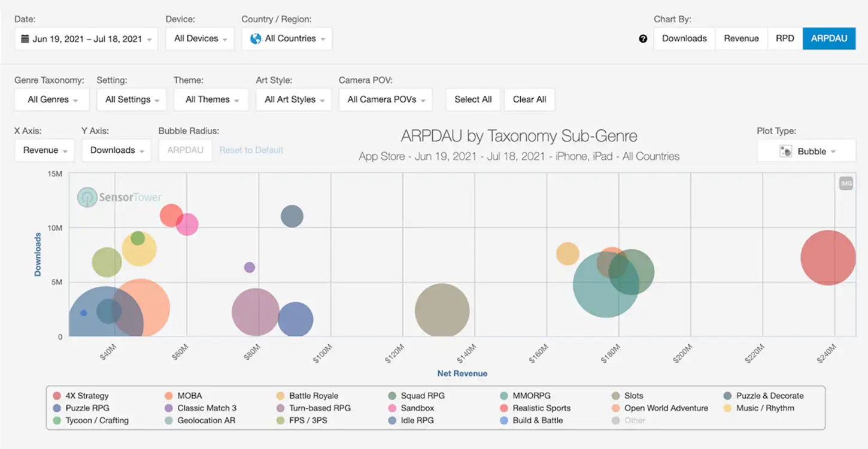Switch chart to RPD tab
Screen dimensions: 868x449
pos(785,38)
